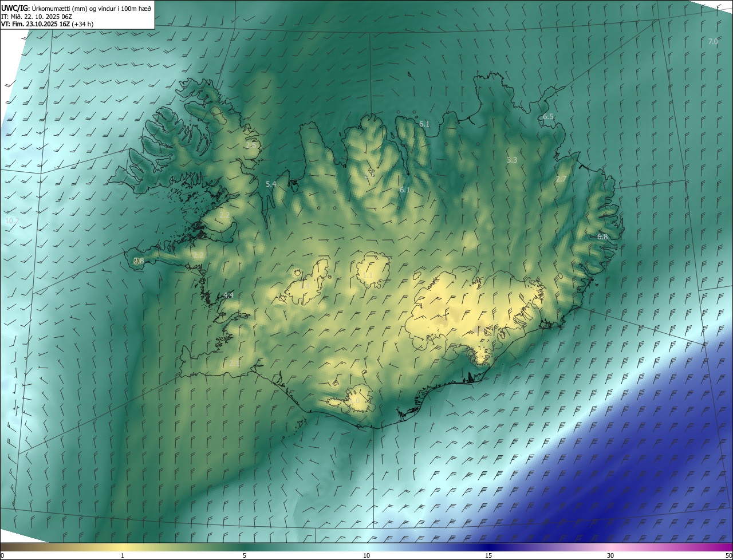This screenshot has width=733, height=560.
Task: Click the 30 tick label on the color scale
Action: pyautogui.click(x=610, y=555)
